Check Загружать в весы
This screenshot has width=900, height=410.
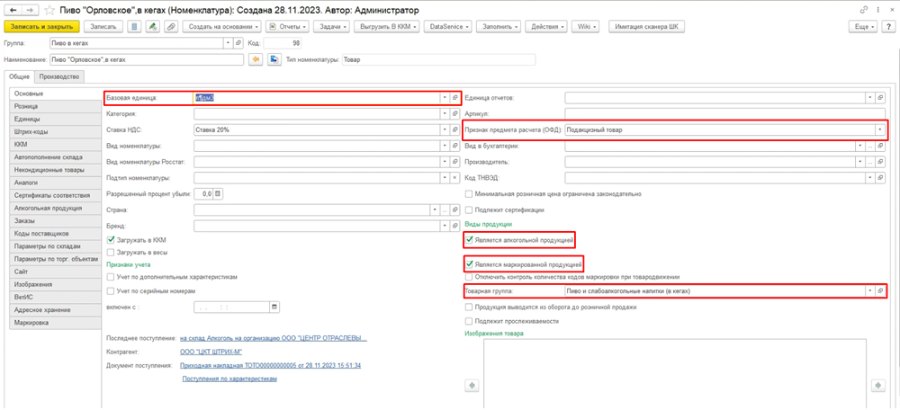[x=111, y=252]
